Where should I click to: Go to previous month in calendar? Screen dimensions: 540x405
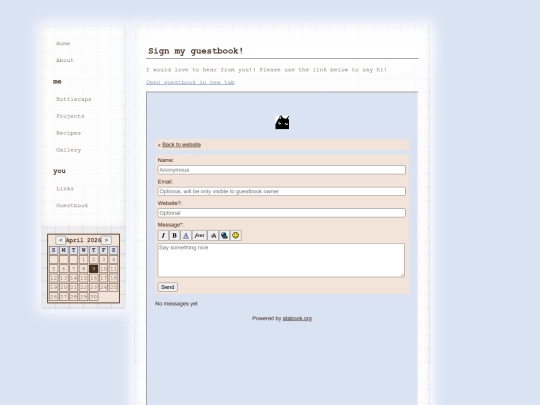[x=61, y=240]
